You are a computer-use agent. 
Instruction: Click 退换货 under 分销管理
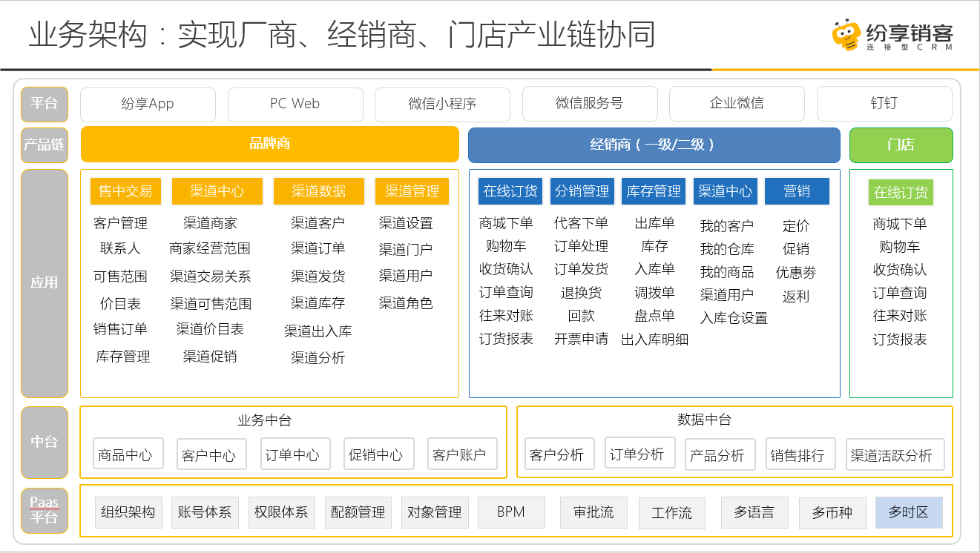582,293
